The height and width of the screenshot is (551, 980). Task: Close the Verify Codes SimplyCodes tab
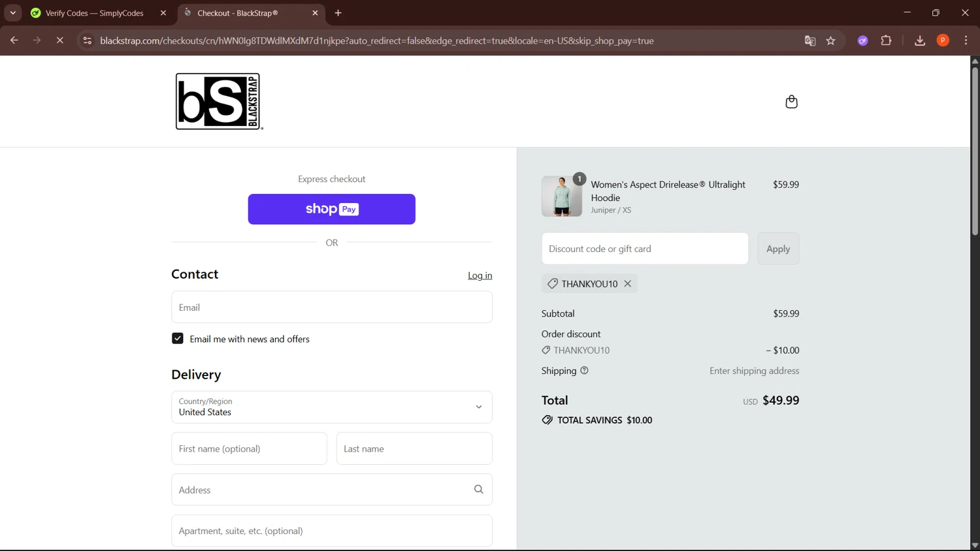(163, 13)
